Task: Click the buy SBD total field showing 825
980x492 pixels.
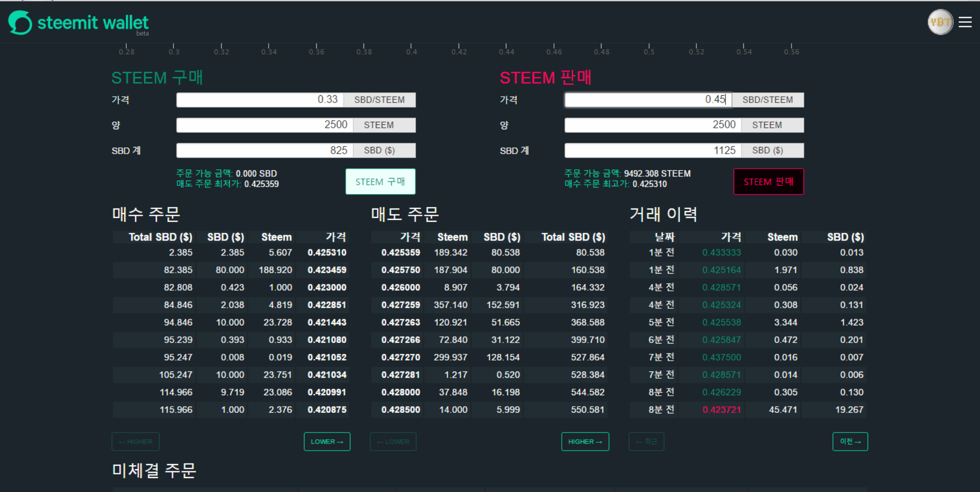Action: pyautogui.click(x=265, y=151)
